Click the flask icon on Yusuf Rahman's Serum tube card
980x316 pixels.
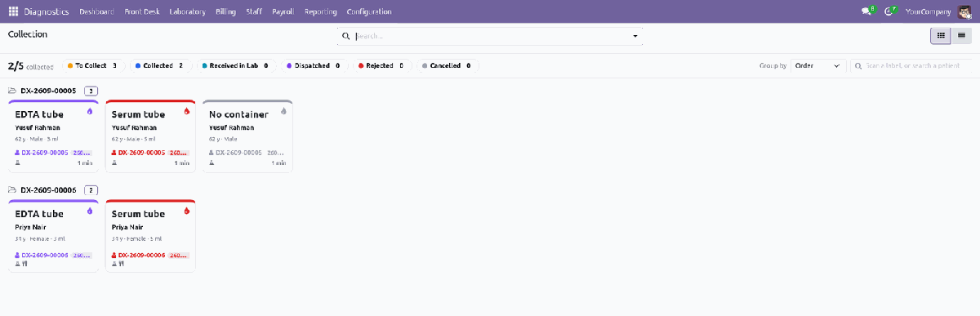tap(114, 163)
